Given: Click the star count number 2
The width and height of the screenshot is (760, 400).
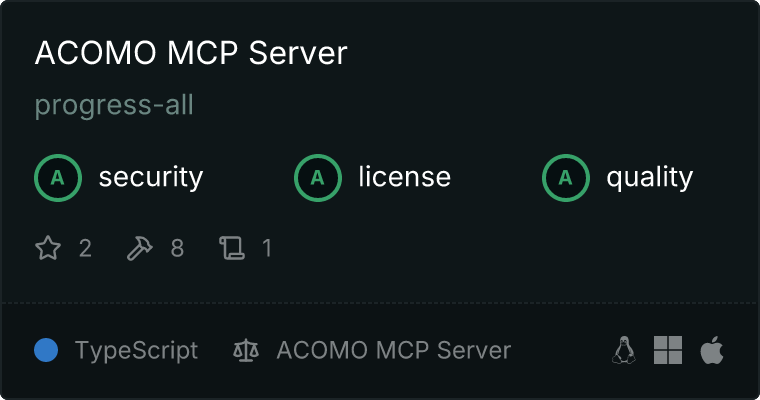Looking at the screenshot, I should (85, 248).
